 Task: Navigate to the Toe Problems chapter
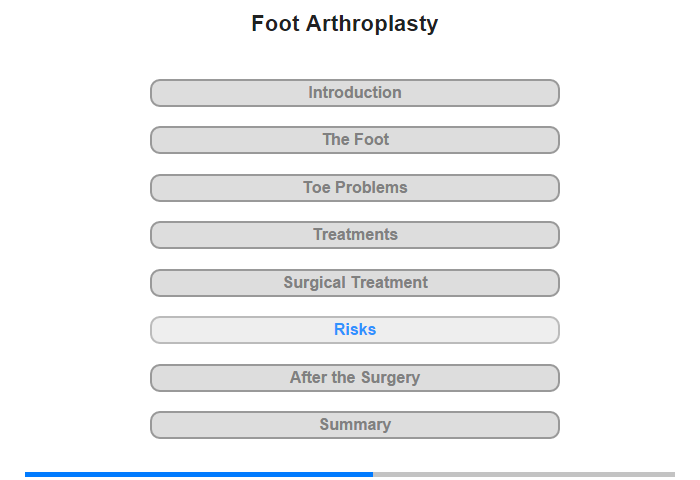coord(355,188)
